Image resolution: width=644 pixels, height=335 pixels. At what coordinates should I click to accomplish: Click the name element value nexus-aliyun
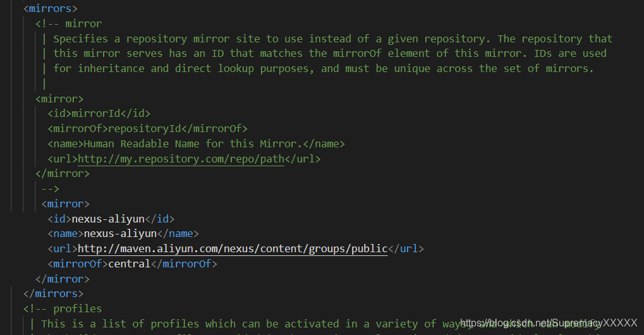click(x=120, y=234)
